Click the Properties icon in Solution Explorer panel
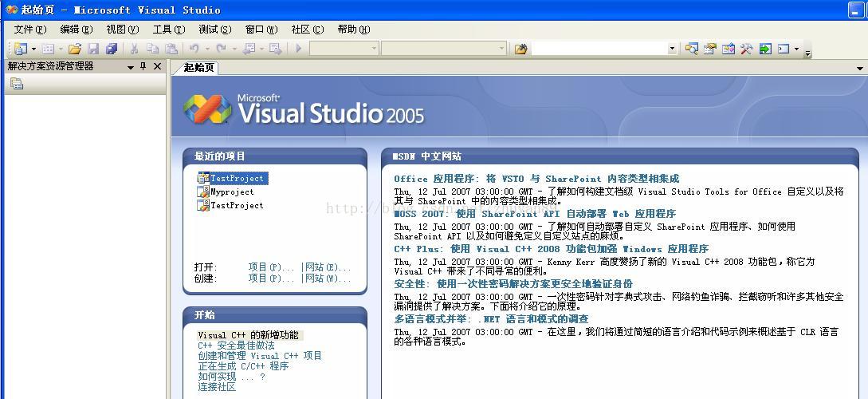The image size is (868, 399). pyautogui.click(x=17, y=84)
